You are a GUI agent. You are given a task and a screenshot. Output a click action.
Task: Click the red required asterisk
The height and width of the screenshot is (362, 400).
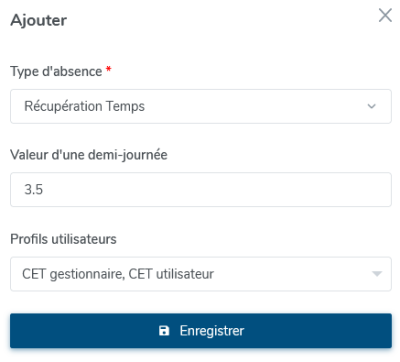tap(108, 69)
